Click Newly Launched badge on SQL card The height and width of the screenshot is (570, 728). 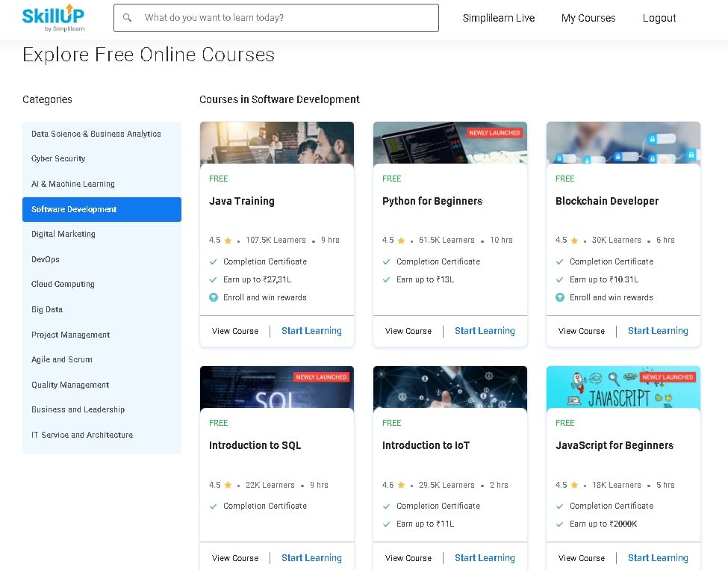pyautogui.click(x=321, y=377)
